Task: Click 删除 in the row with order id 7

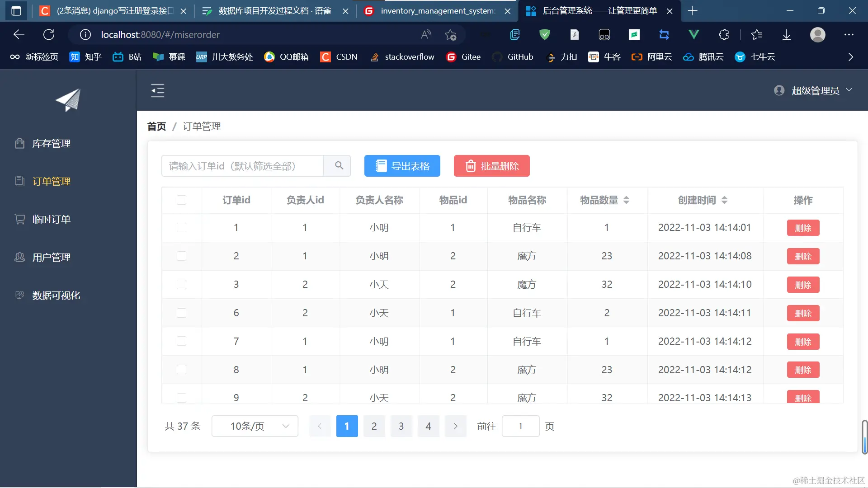Action: [x=803, y=342]
